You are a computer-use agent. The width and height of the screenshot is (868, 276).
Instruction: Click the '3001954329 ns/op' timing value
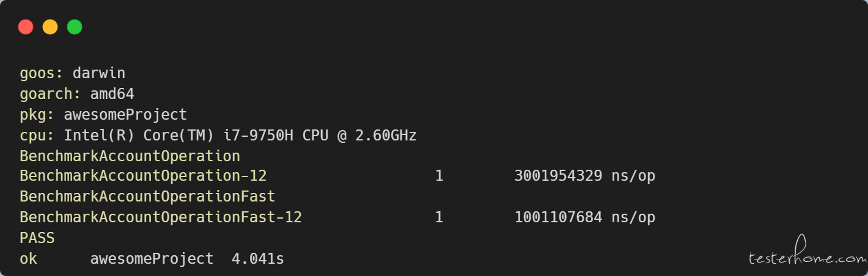tap(585, 176)
